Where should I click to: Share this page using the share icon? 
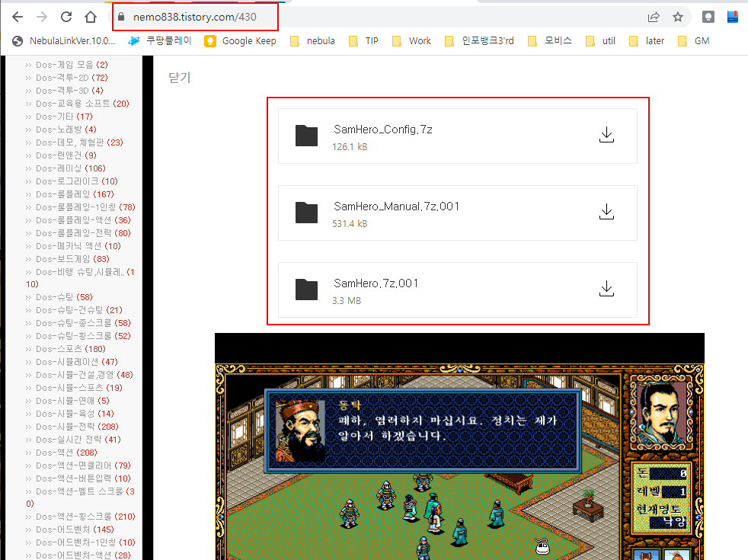coord(654,18)
